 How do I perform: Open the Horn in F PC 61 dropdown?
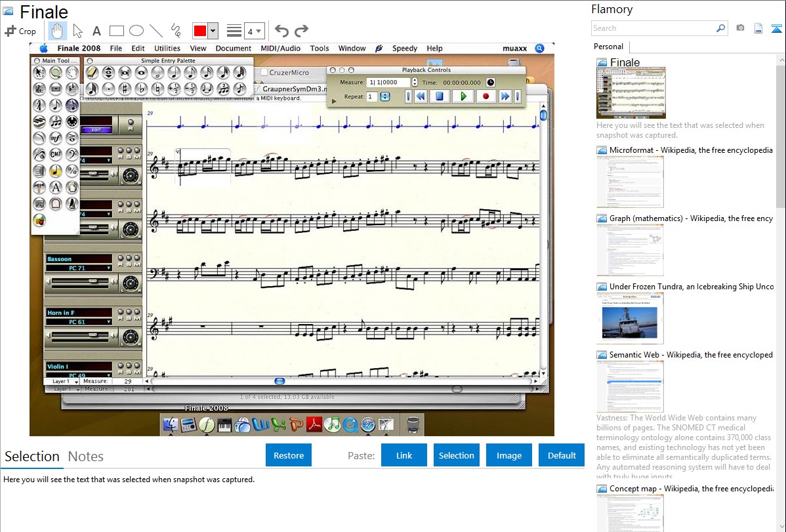click(x=79, y=322)
